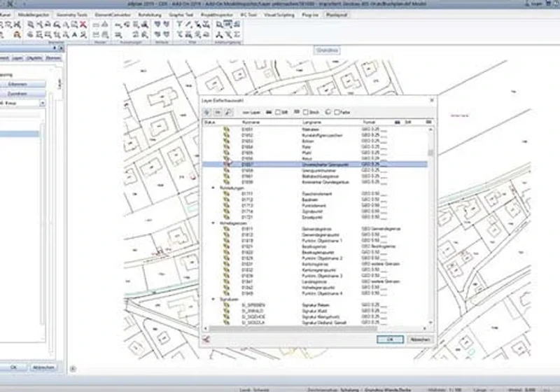
Task: Select the Kunststoffgrenzzeichen layer row
Action: pos(315,135)
